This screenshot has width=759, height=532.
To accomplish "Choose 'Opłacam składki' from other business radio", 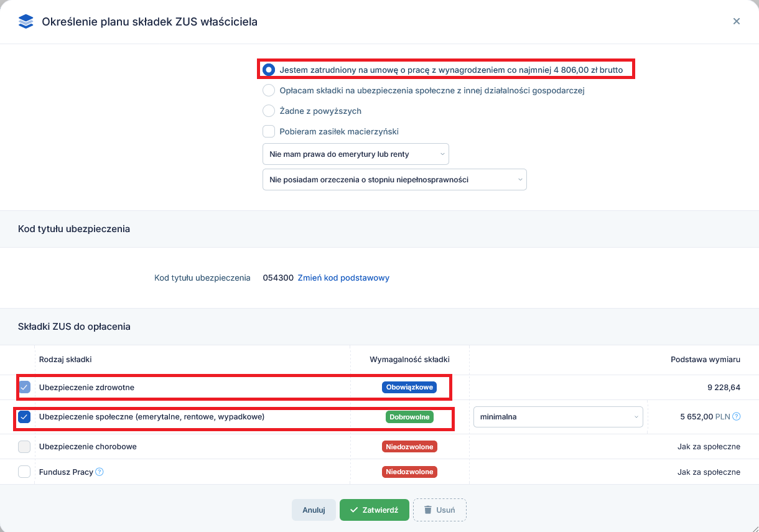I will click(269, 90).
